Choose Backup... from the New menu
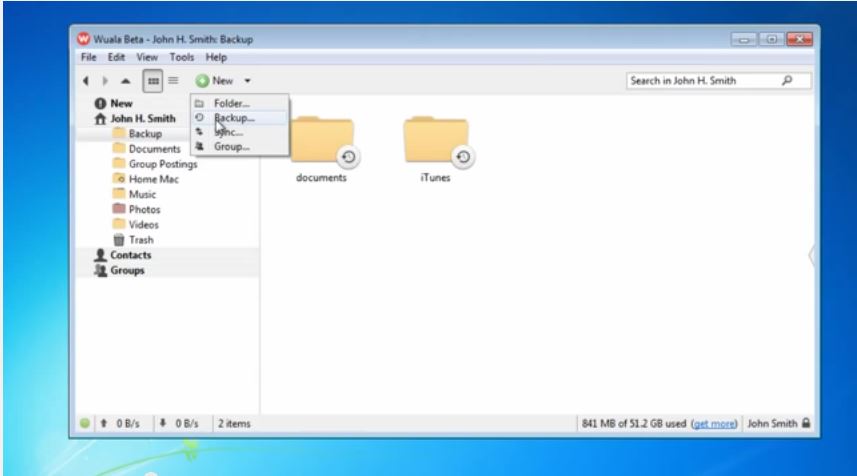 click(x=234, y=118)
